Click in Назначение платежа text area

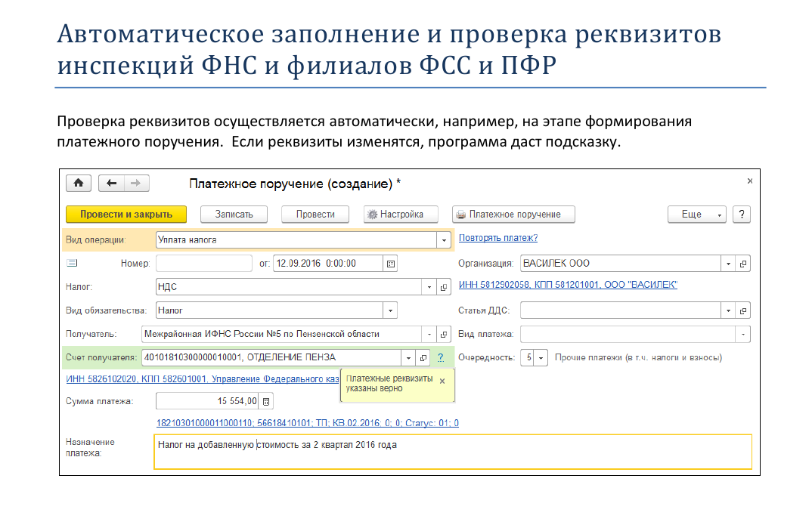[x=453, y=452]
